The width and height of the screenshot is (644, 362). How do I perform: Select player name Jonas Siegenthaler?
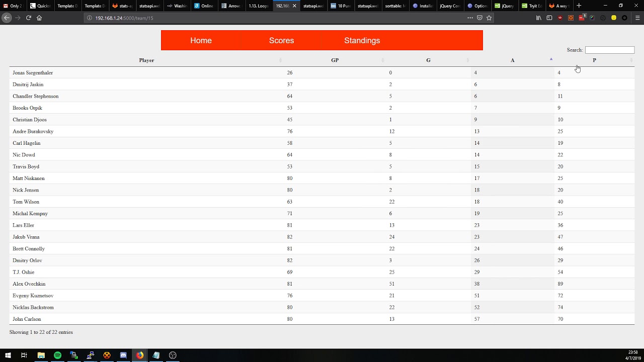[x=33, y=73]
